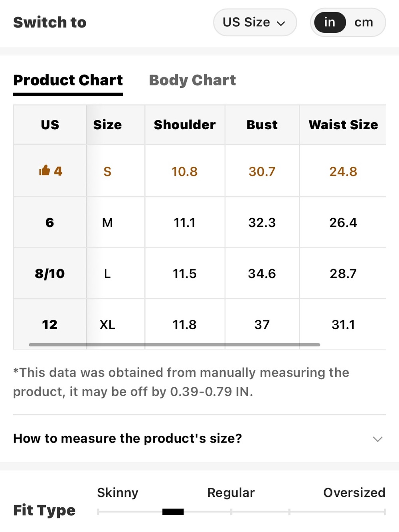This screenshot has height=532, width=399.
Task: Open the Body Chart tab
Action: click(192, 80)
